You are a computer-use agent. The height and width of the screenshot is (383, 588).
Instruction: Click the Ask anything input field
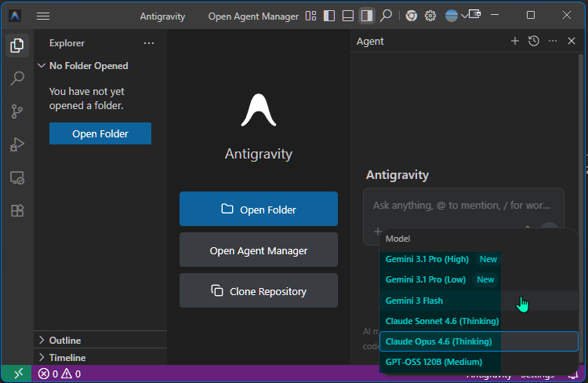point(463,206)
